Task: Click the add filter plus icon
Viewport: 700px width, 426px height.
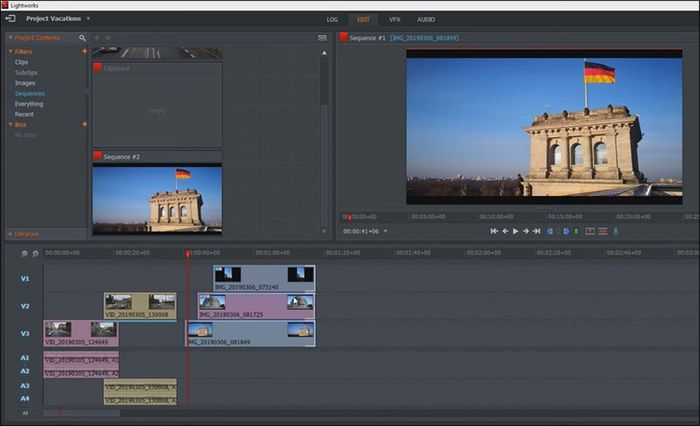Action: click(x=84, y=51)
